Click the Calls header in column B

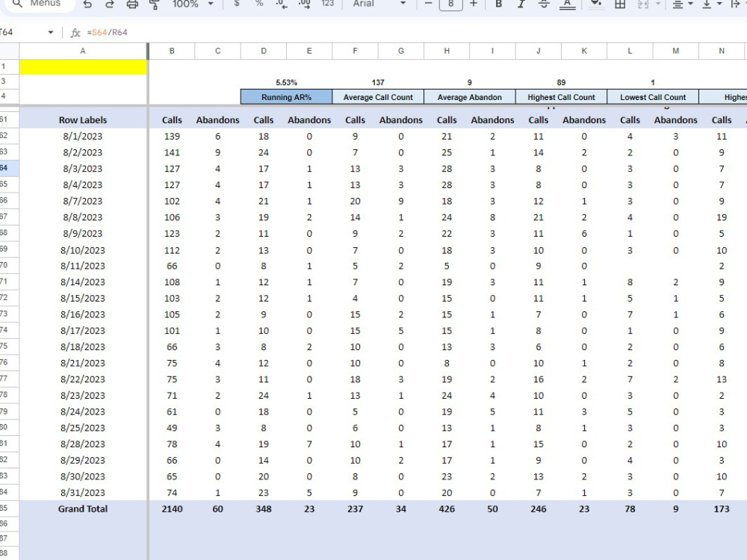point(172,120)
